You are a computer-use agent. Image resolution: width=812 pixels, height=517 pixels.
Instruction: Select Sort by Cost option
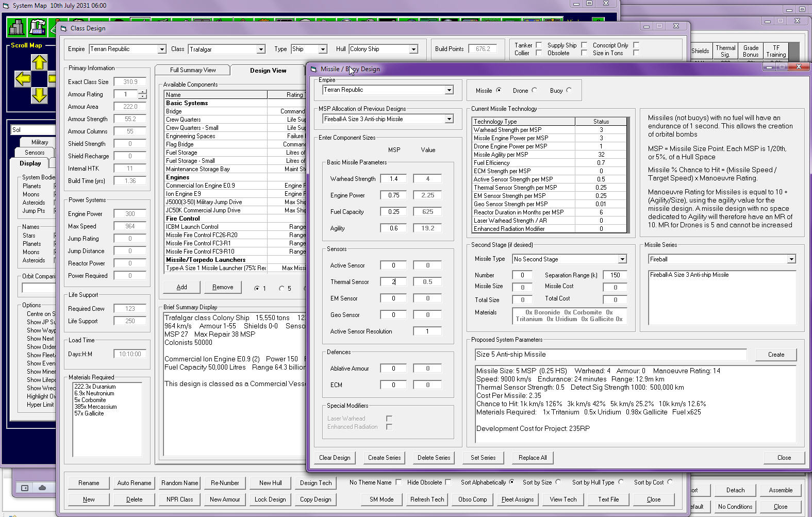point(670,482)
